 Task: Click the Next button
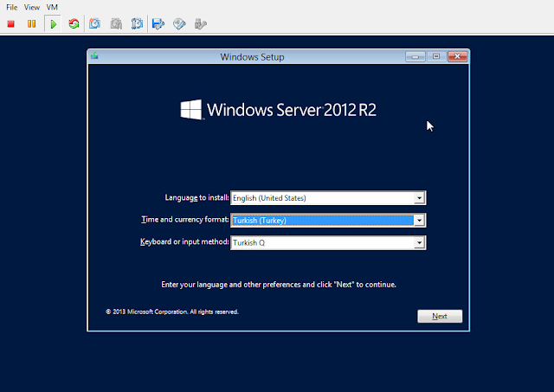(440, 316)
